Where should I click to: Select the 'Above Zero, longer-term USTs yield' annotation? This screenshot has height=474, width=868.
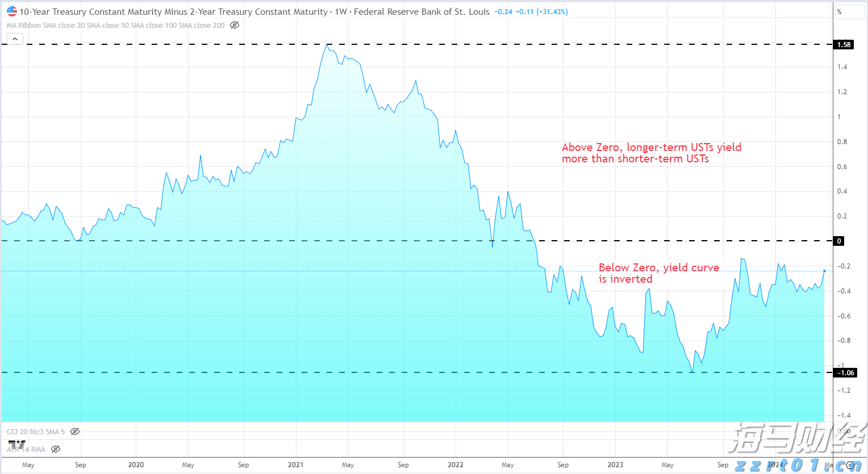[x=652, y=153]
